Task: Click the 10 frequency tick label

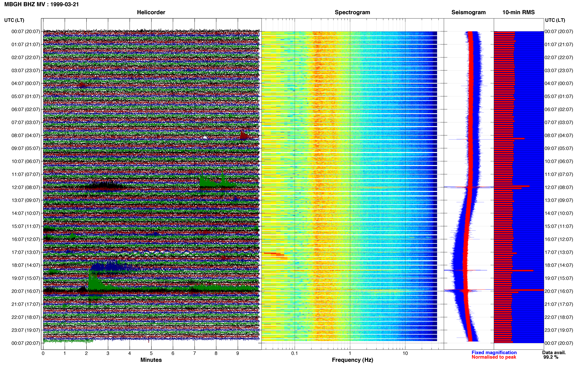Action: coord(405,353)
